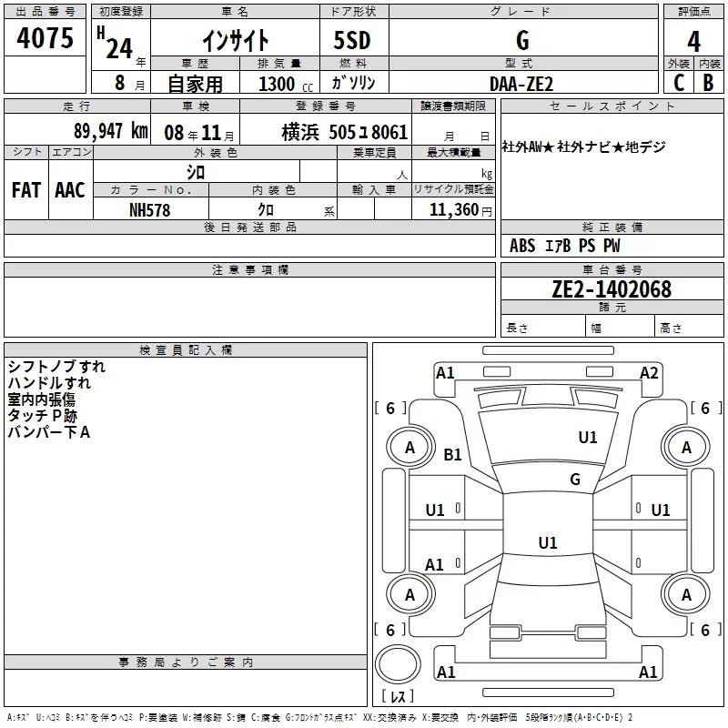Select the car name インサイト
Screen dimensions: 728x728
pyautogui.click(x=235, y=40)
